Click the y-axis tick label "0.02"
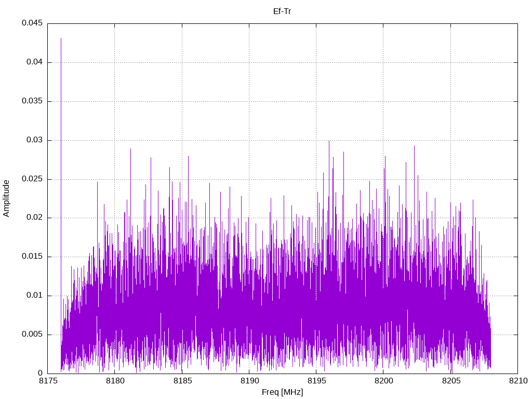 [x=35, y=218]
